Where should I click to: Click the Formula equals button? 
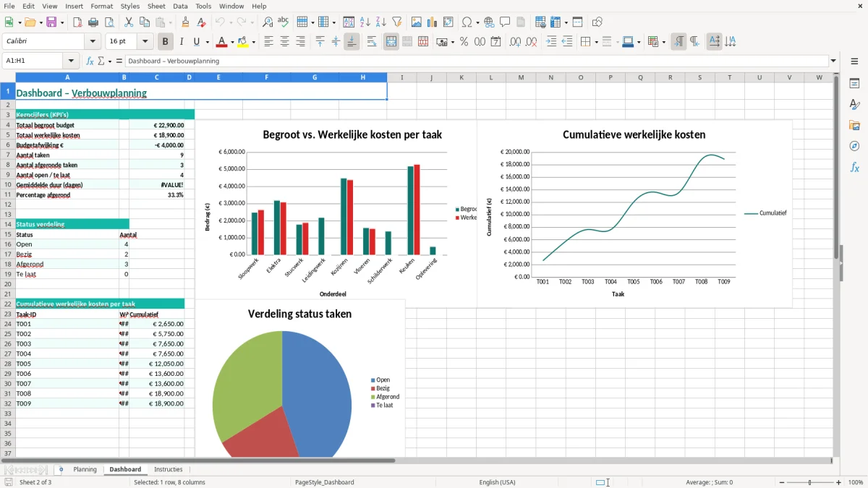[119, 61]
